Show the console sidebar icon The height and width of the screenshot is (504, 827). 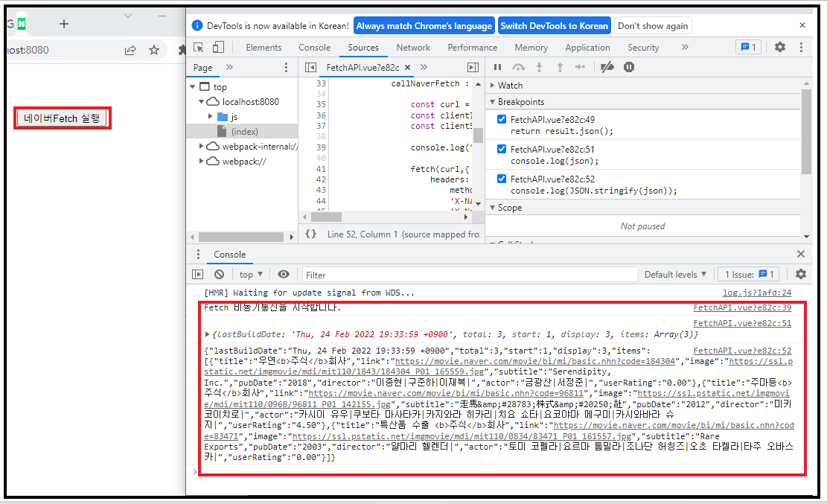(198, 275)
